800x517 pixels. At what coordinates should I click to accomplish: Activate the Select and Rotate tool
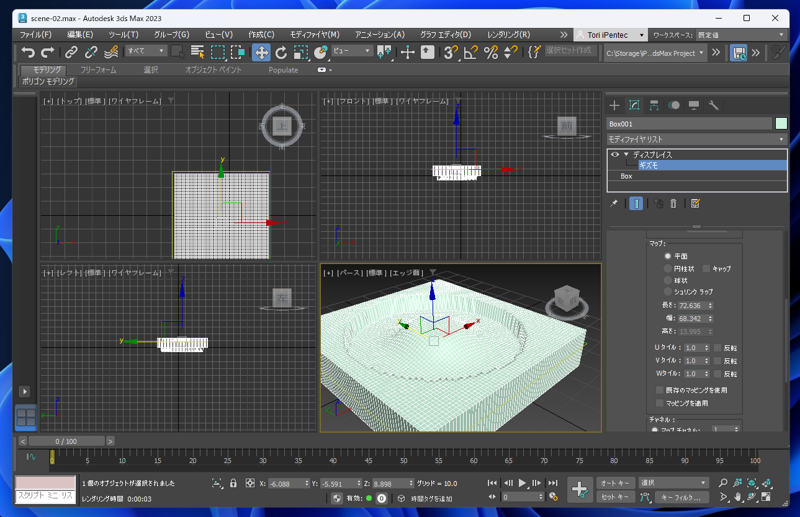(x=281, y=52)
